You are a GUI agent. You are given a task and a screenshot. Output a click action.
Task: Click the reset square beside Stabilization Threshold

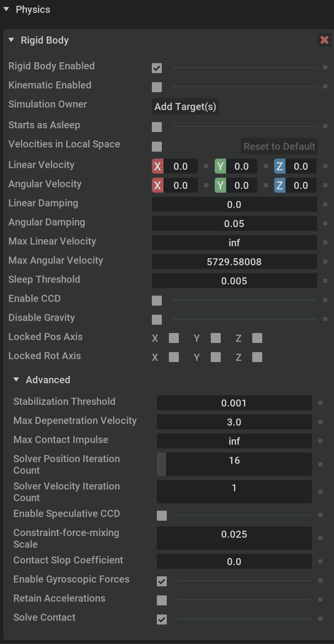tap(320, 403)
